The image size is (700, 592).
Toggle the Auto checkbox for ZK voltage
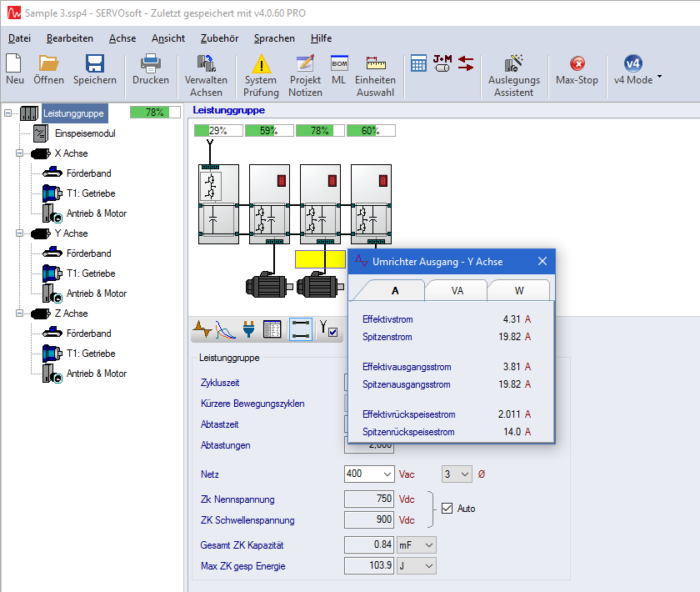[x=447, y=508]
